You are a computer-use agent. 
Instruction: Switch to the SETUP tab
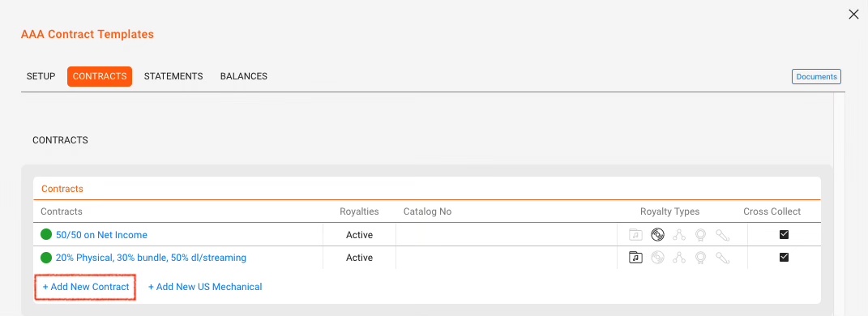[41, 76]
